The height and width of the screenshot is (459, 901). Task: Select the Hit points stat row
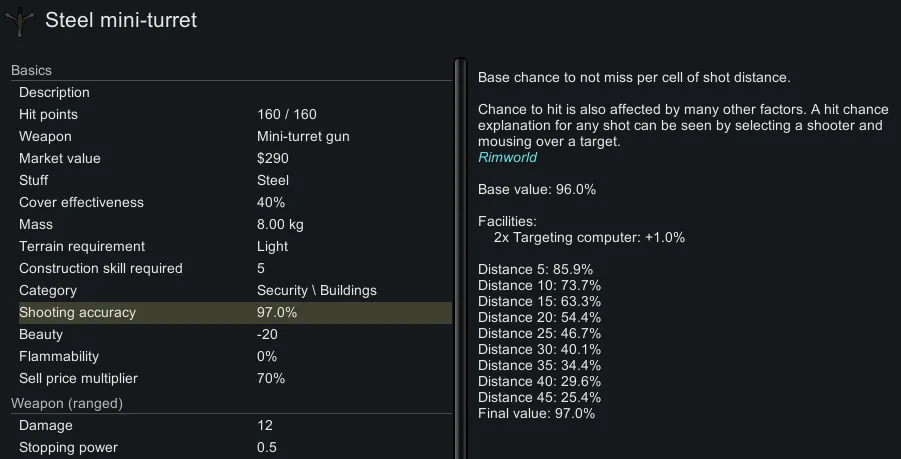click(x=232, y=114)
